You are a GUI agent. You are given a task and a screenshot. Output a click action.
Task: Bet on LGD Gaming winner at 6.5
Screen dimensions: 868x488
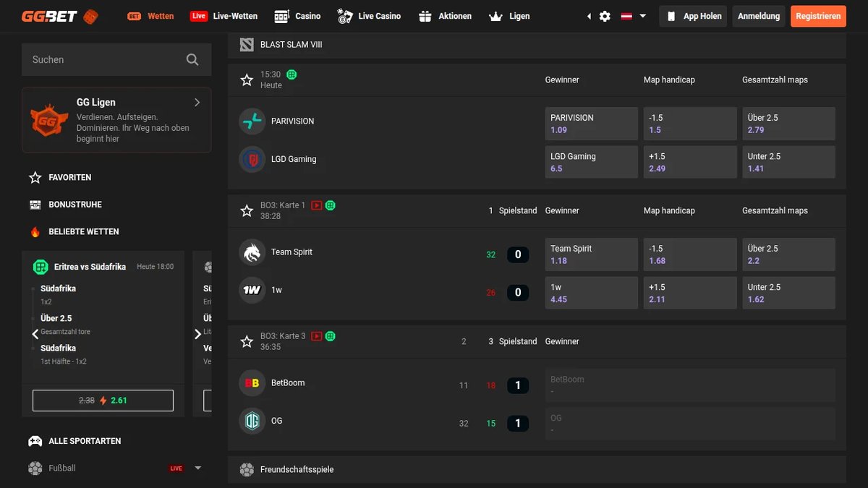coord(592,162)
